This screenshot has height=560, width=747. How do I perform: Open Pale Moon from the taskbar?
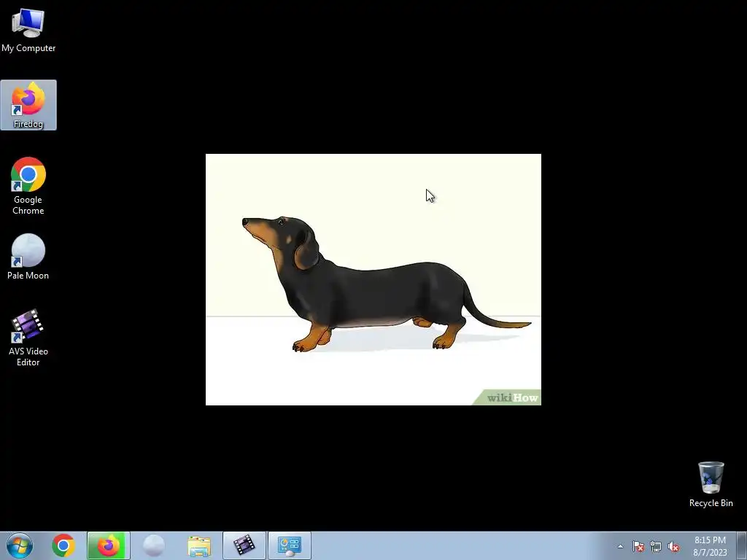pyautogui.click(x=153, y=545)
